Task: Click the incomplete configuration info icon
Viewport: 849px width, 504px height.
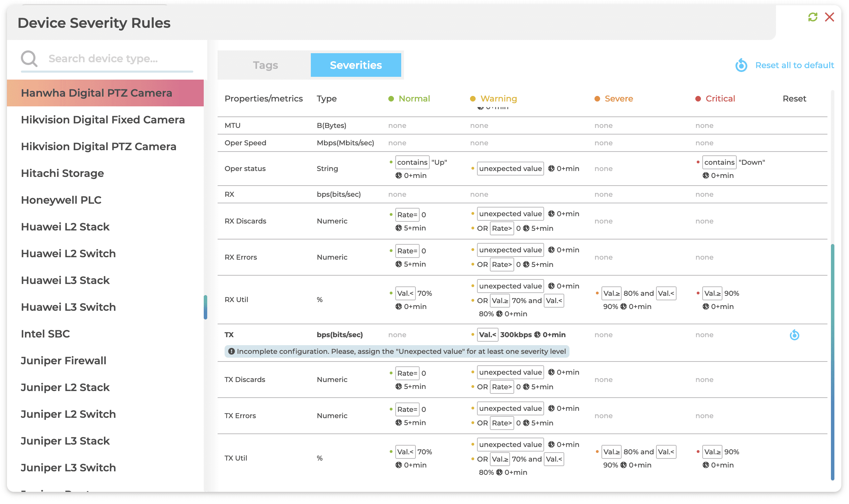Action: point(231,351)
